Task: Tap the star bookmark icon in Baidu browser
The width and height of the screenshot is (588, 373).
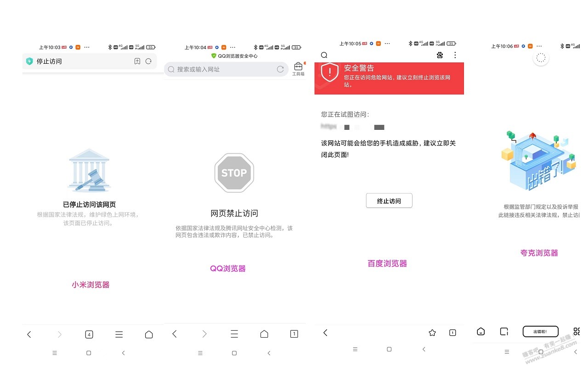Action: [x=432, y=333]
